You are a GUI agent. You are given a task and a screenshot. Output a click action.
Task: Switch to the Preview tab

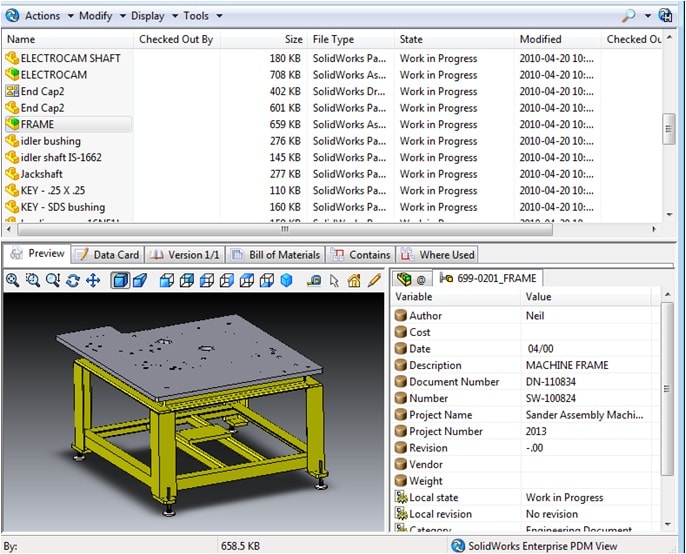(x=37, y=254)
